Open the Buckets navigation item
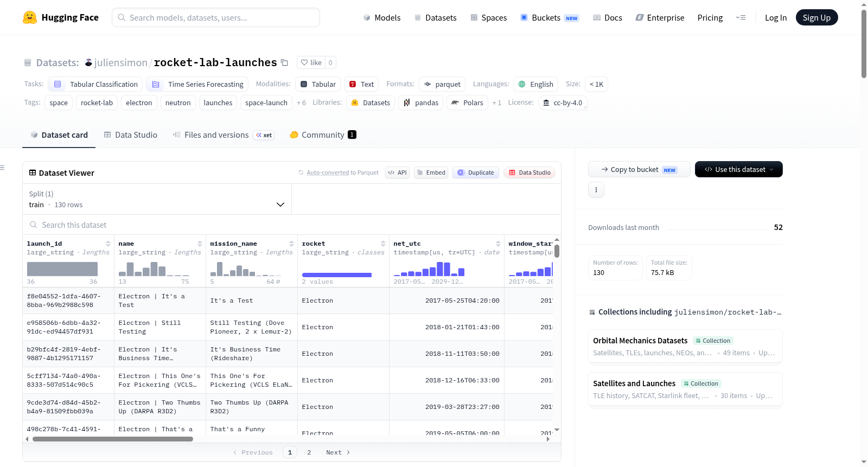The width and height of the screenshot is (868, 467). click(x=550, y=18)
